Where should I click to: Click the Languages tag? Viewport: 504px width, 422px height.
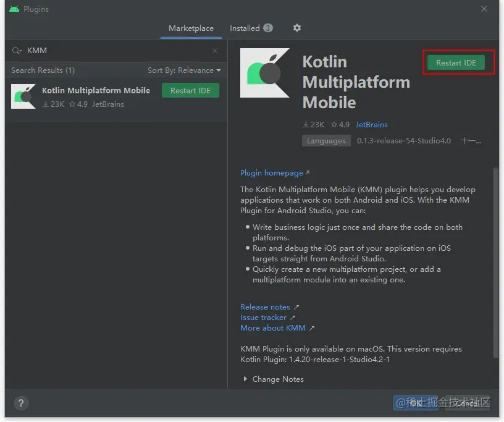326,141
